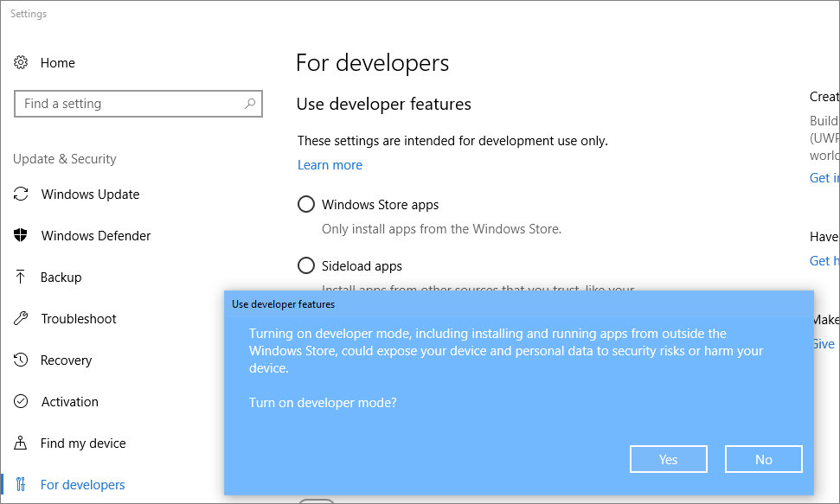Open Activation settings via checkmark icon

[x=20, y=401]
